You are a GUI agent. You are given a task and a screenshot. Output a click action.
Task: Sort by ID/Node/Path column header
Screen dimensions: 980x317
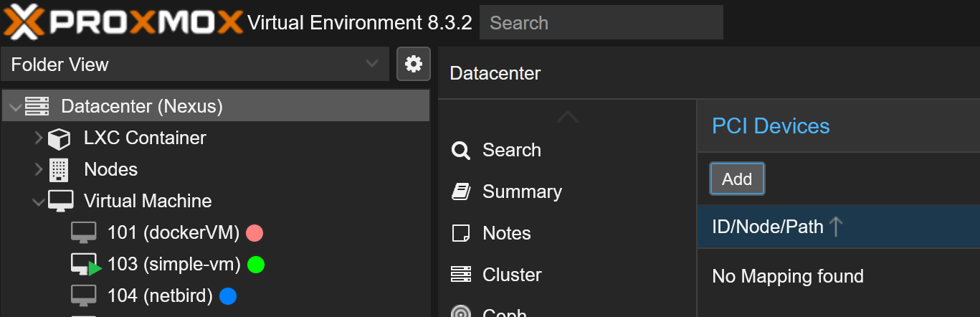tap(768, 227)
